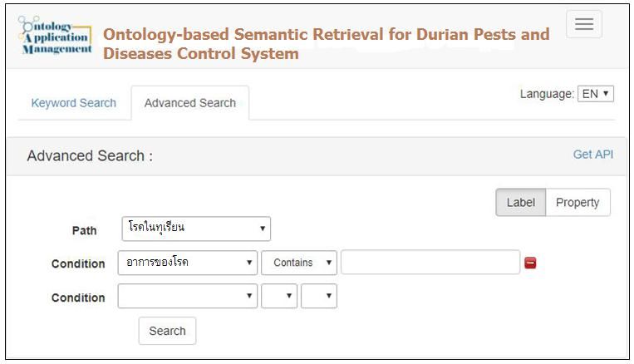Click the Path field label
This screenshot has width=634, height=364.
(x=84, y=230)
